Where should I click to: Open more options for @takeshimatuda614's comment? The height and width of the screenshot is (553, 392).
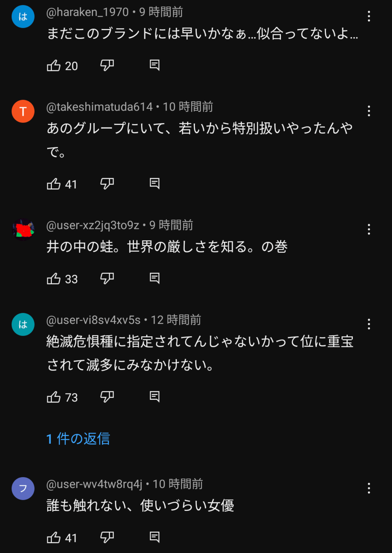(369, 111)
